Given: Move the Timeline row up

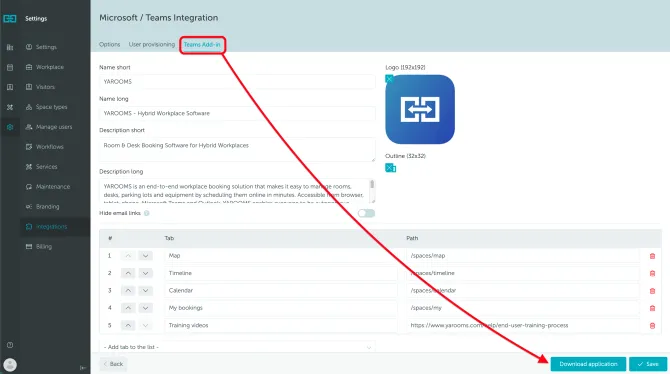Looking at the screenshot, I should pyautogui.click(x=128, y=273).
